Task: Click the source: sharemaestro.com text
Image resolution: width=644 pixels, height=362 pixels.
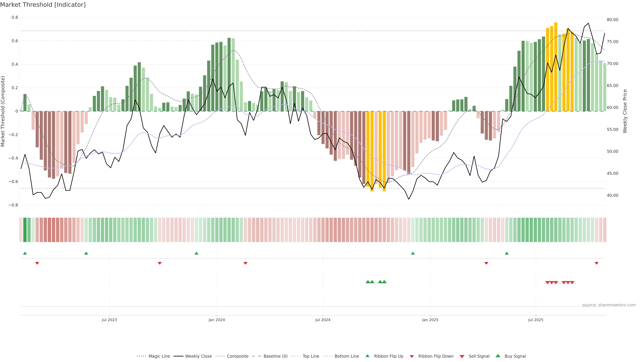Action: point(609,305)
